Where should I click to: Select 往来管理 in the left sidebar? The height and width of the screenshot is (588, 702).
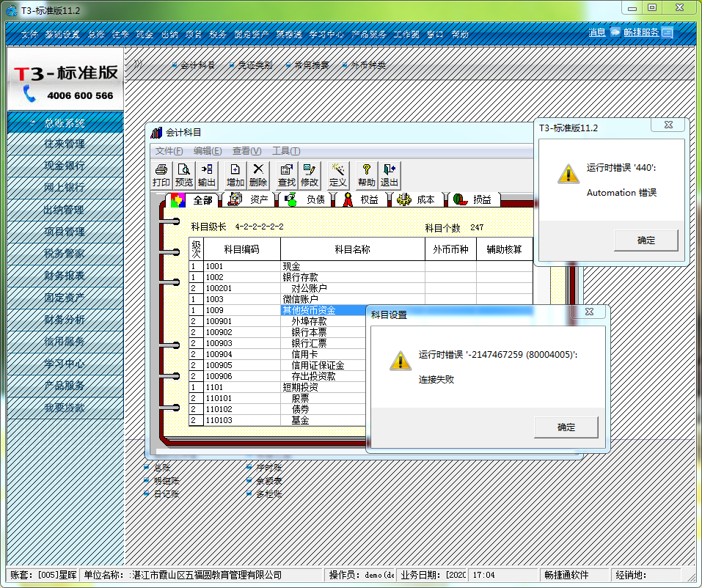65,144
